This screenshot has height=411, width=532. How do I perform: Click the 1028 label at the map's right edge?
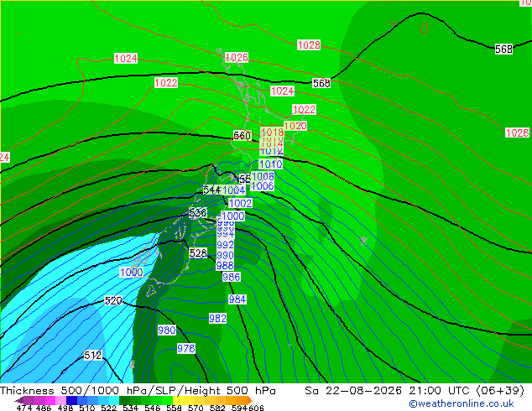tap(517, 133)
